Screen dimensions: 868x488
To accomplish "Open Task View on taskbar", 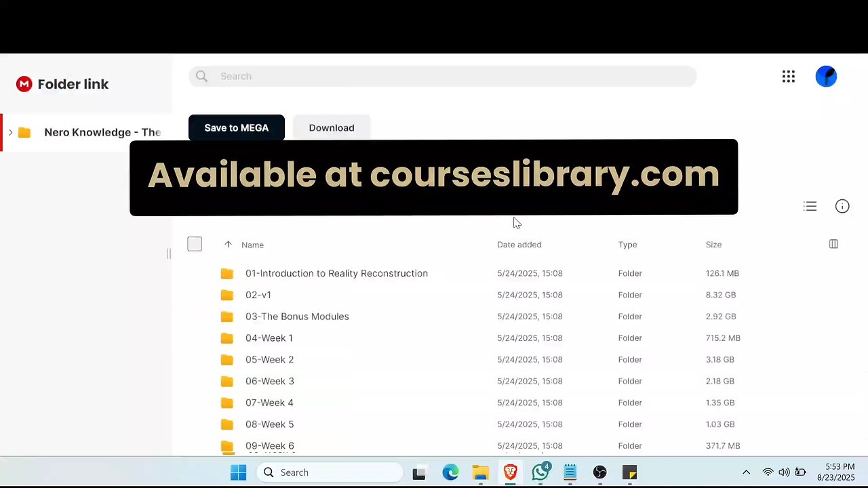I will (418, 472).
